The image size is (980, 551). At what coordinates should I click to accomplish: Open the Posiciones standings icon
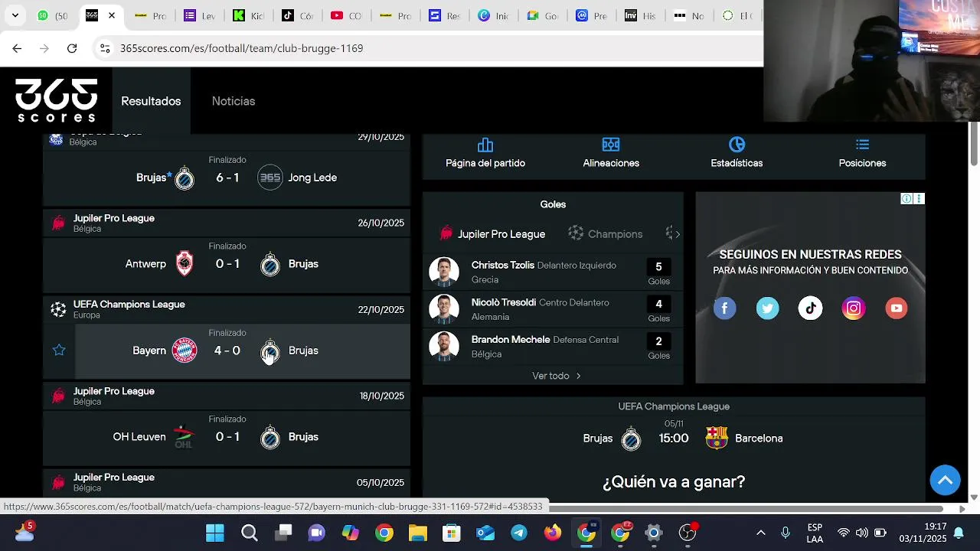(862, 145)
